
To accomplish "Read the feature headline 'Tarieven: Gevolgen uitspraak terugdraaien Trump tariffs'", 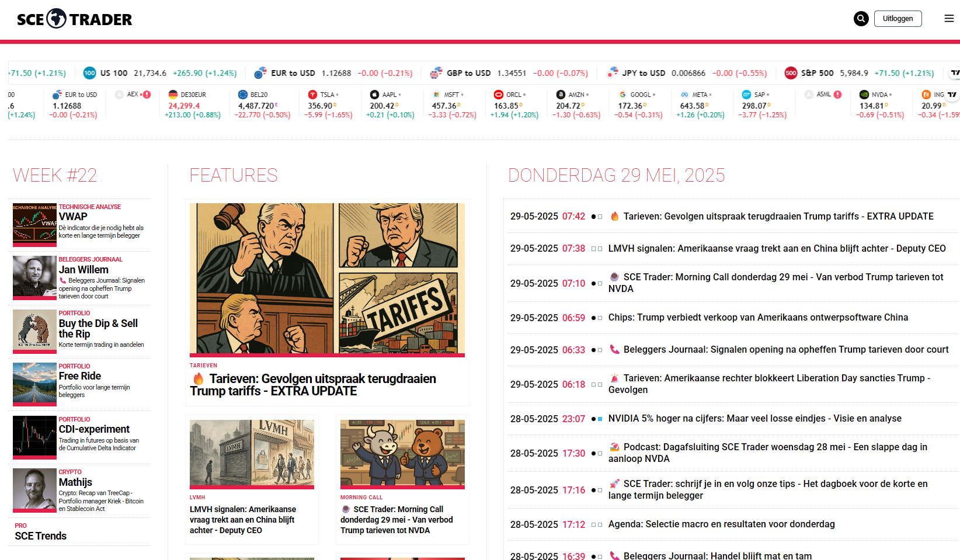I will pyautogui.click(x=313, y=385).
